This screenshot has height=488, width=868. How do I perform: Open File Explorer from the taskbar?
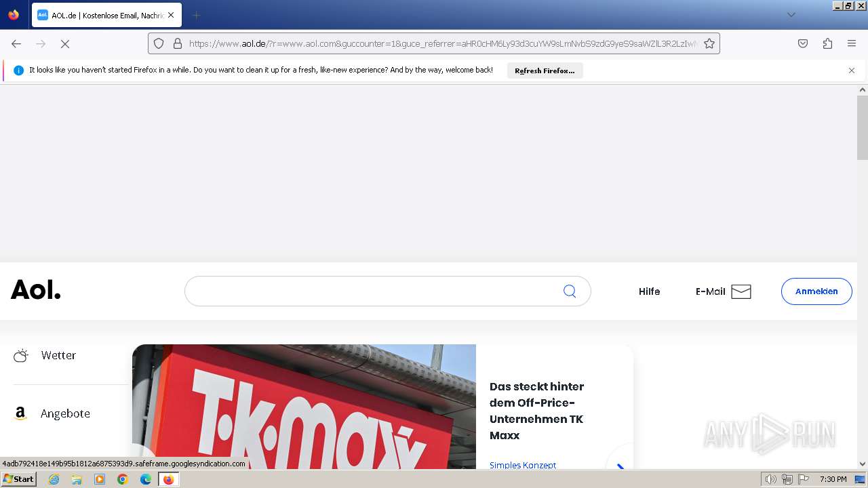tap(77, 479)
